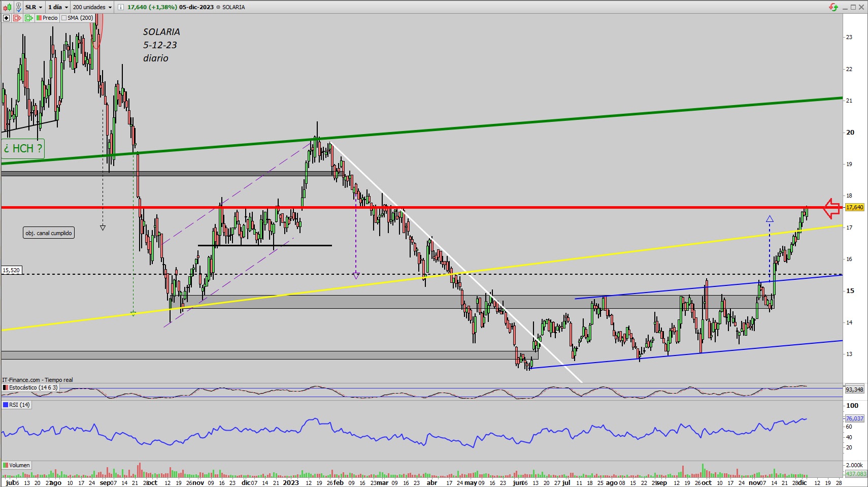The height and width of the screenshot is (487, 868).
Task: Click the info icon next to the price
Action: [x=120, y=7]
